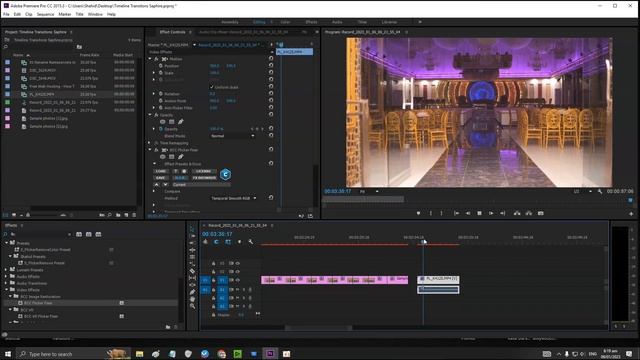Mark Out point in Program Monitor
The image size is (640, 360).
pos(441,213)
